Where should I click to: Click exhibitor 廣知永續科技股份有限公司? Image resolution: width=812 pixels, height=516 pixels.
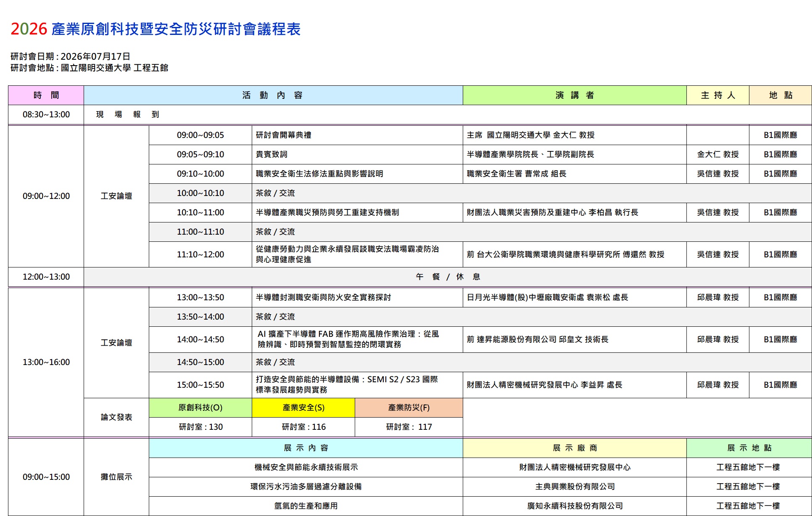575,506
